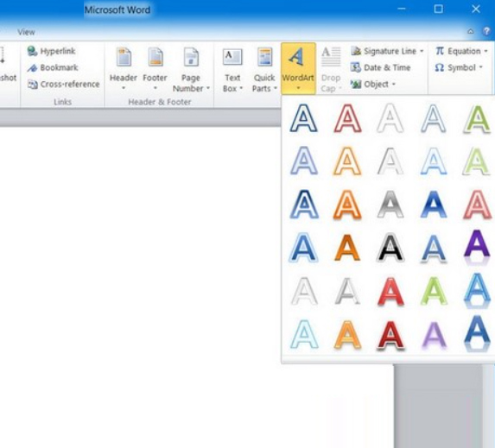Choose white bevel WordArt in fifth row

point(303,291)
